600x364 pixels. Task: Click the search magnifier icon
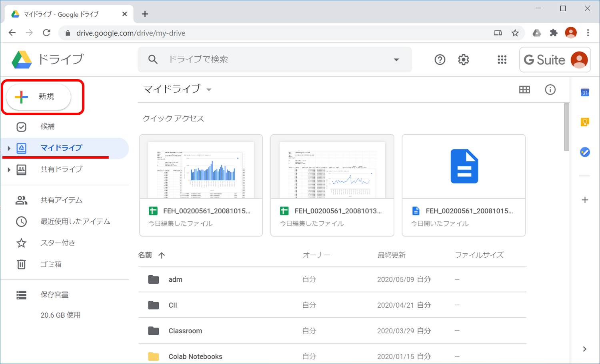pos(153,60)
